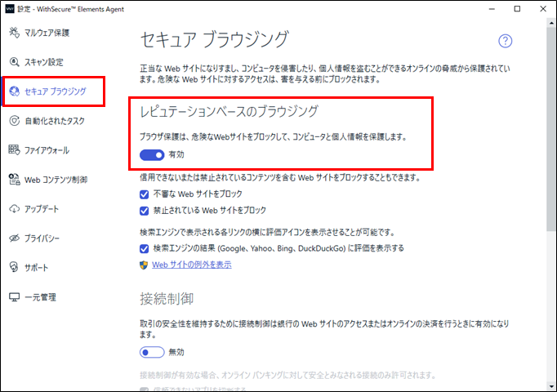Image resolution: width=557 pixels, height=392 pixels.
Task: Click the privacy crossed-eye icon
Action: click(x=14, y=238)
